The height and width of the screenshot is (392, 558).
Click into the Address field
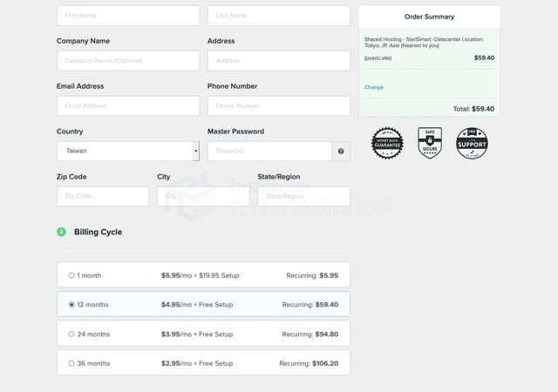[279, 61]
